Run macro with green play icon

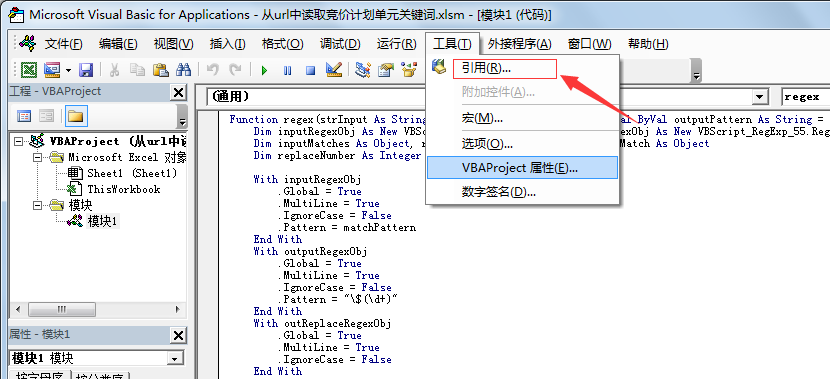(x=264, y=70)
